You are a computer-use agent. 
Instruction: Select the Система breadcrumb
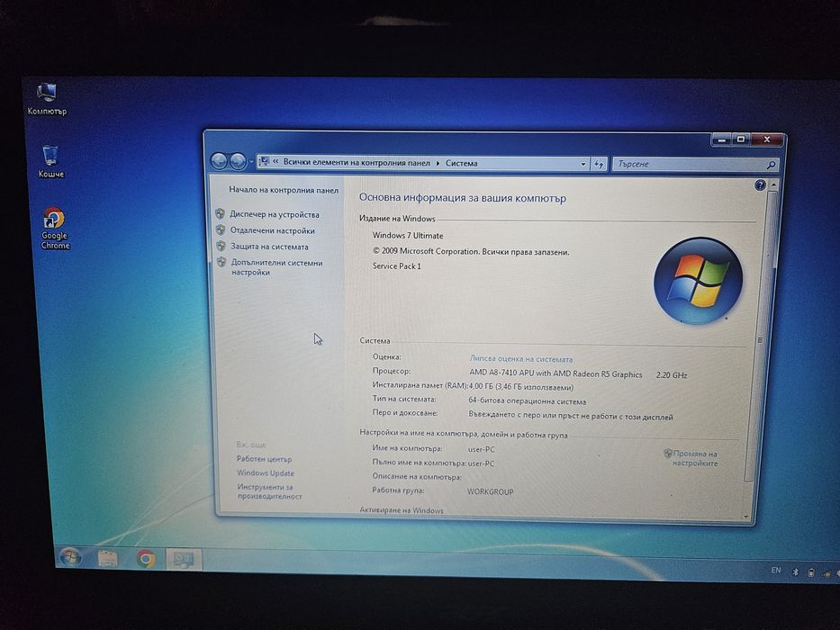click(461, 164)
